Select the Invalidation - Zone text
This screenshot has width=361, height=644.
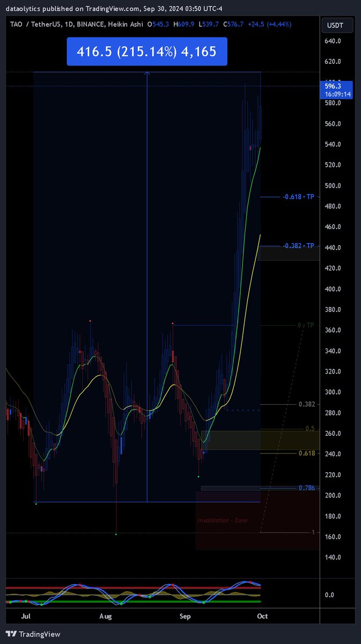tap(223, 521)
